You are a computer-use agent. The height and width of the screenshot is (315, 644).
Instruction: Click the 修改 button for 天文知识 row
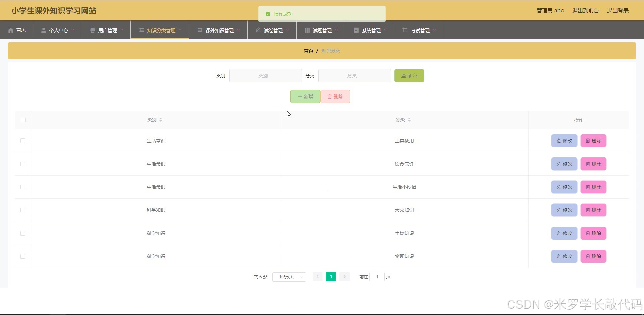[x=564, y=210]
